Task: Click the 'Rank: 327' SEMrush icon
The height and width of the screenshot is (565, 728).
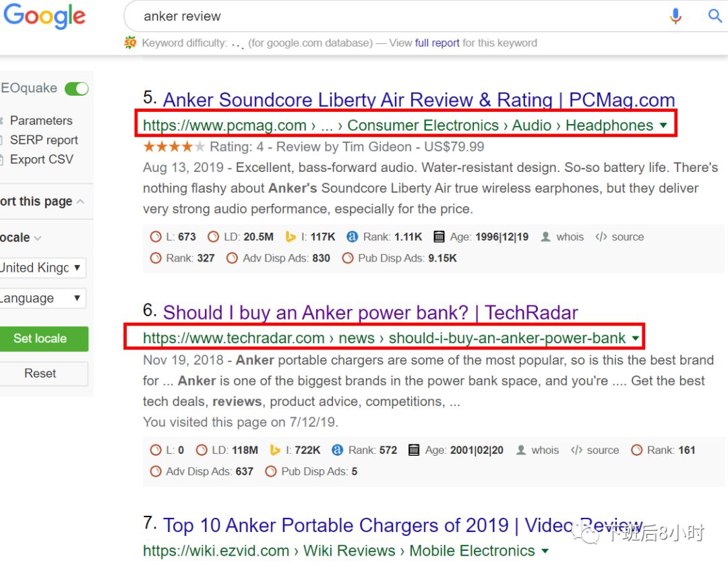Action: coord(156,258)
